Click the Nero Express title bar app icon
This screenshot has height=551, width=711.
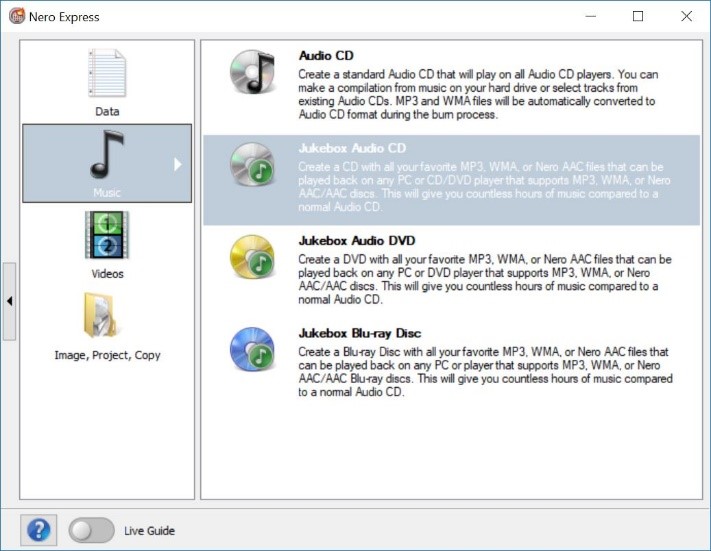point(17,17)
